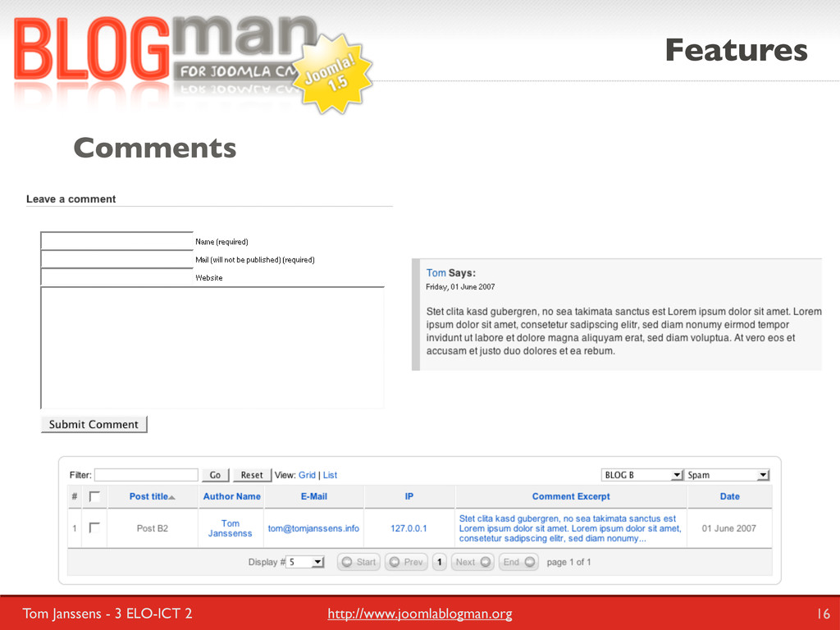The image size is (840, 630).
Task: Click the sort arrow next to Post title
Action: tap(172, 498)
